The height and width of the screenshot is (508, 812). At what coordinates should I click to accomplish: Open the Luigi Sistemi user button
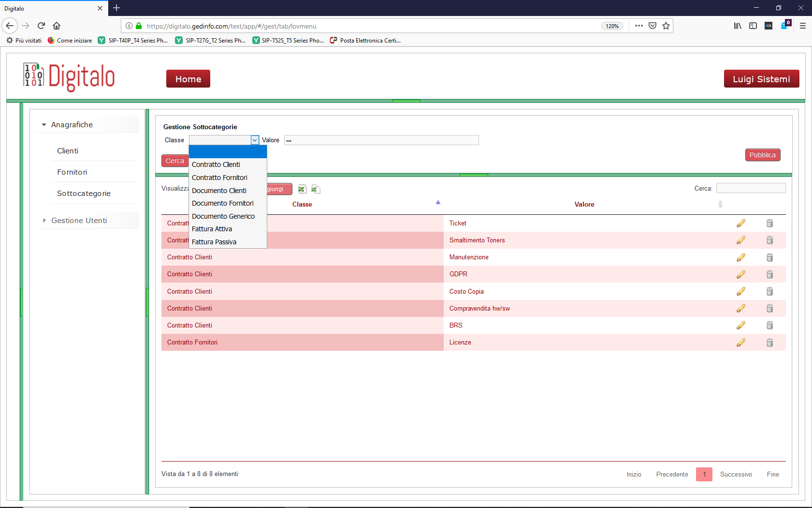(761, 79)
